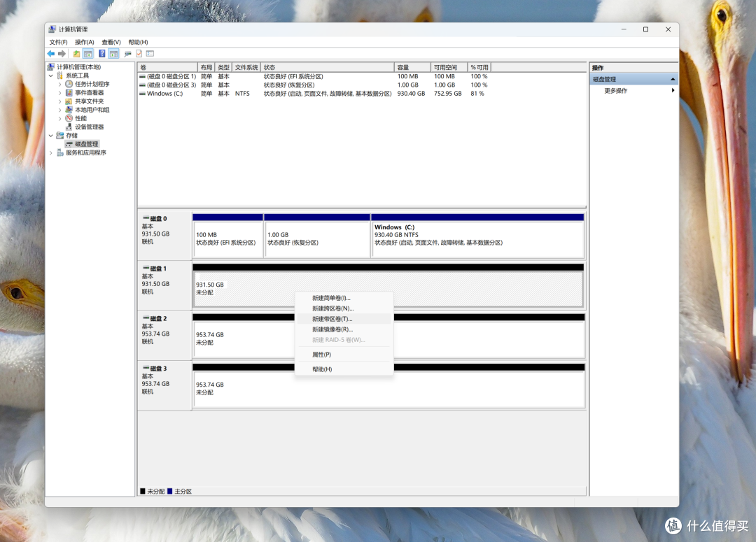Open the blue Help question-mark toolbar icon
Image resolution: width=756 pixels, height=542 pixels.
point(101,53)
